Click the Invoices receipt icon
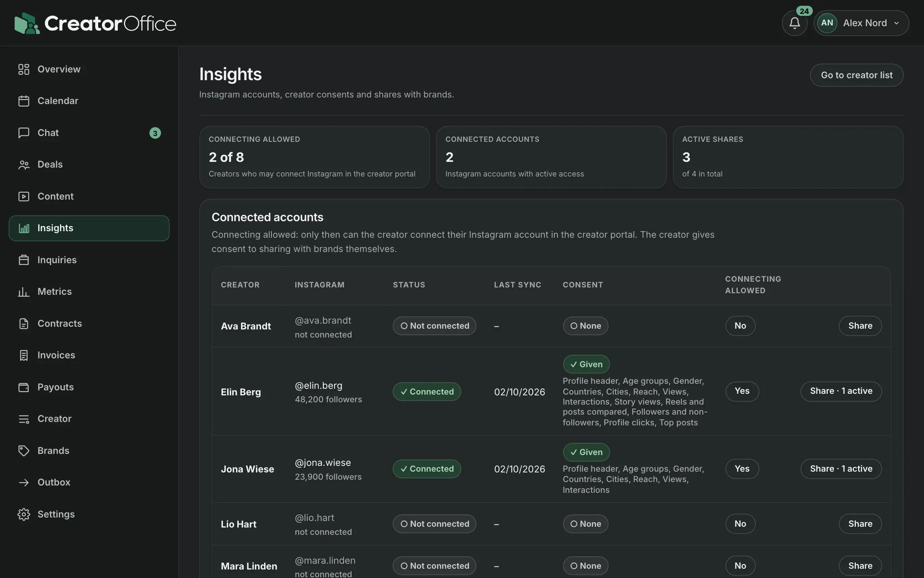Screen dimensions: 924x578 click(24, 355)
